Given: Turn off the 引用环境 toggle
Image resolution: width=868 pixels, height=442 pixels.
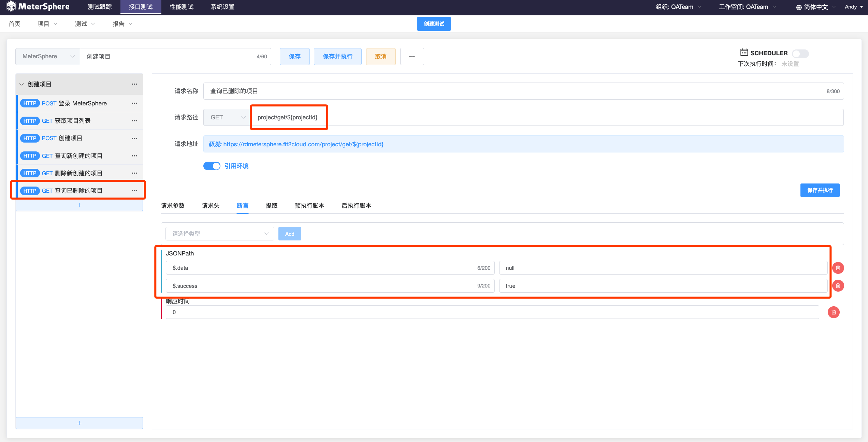Looking at the screenshot, I should [x=212, y=166].
